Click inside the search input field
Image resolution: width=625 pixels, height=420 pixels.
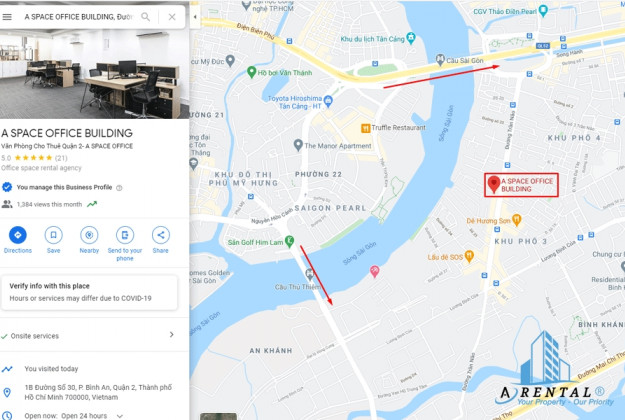(x=78, y=17)
